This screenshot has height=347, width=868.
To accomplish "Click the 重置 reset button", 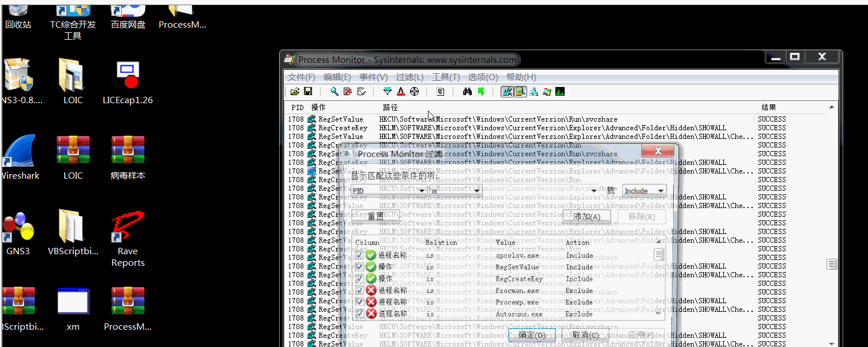I will click(x=375, y=217).
